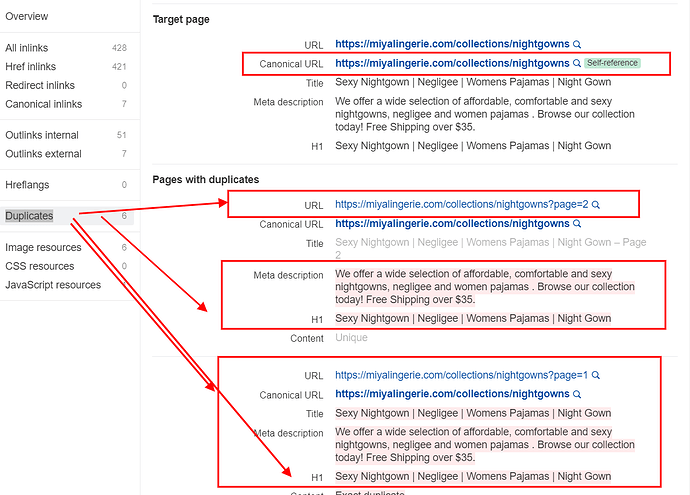
Task: Click the target page Title text
Action: click(x=473, y=82)
